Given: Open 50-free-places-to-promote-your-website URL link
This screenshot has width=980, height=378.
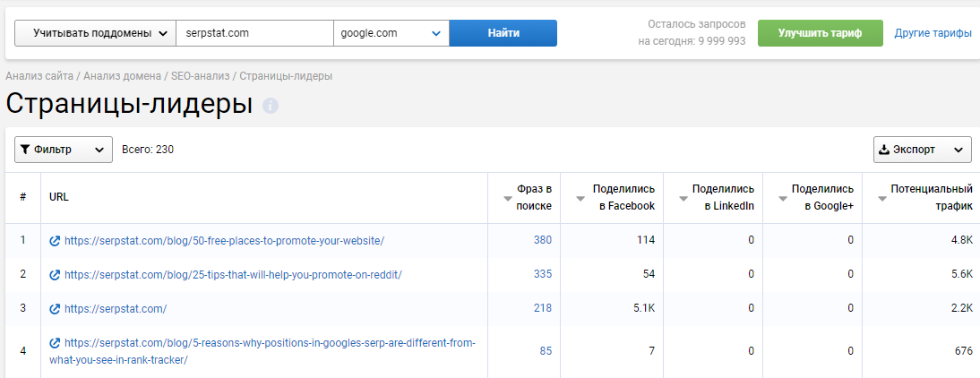Looking at the screenshot, I should pos(224,241).
